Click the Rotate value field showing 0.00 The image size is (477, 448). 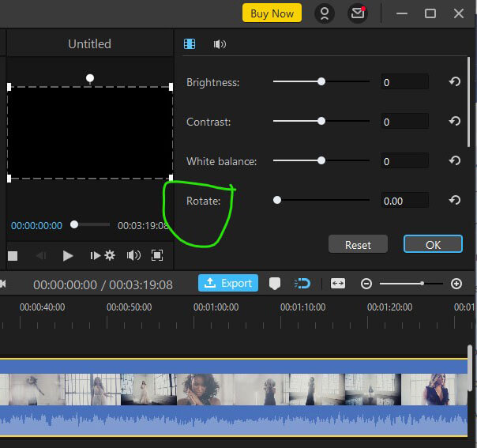pyautogui.click(x=405, y=200)
